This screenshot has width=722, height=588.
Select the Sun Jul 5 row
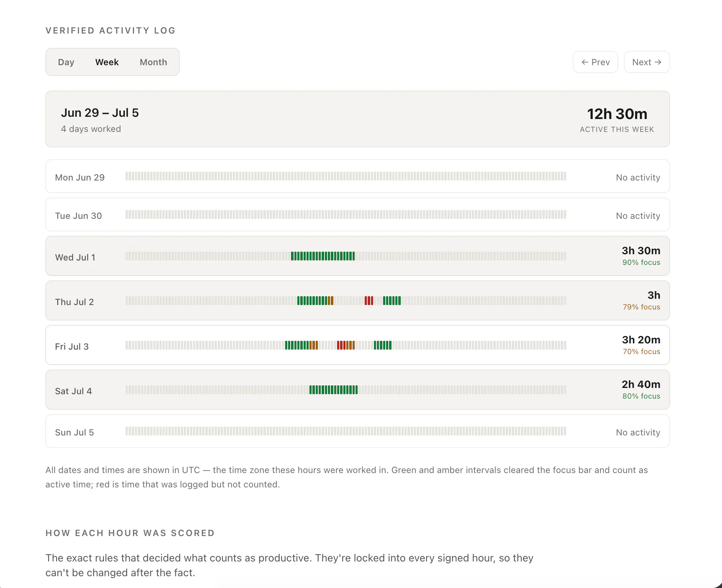click(357, 431)
